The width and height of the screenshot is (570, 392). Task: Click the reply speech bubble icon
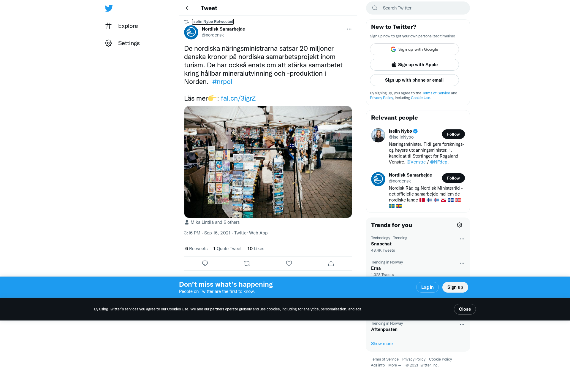(205, 264)
